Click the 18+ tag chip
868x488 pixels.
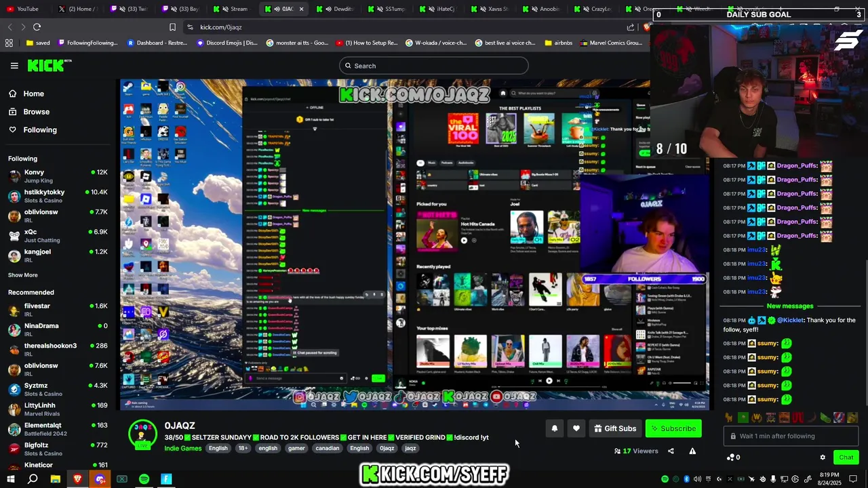[x=243, y=448]
